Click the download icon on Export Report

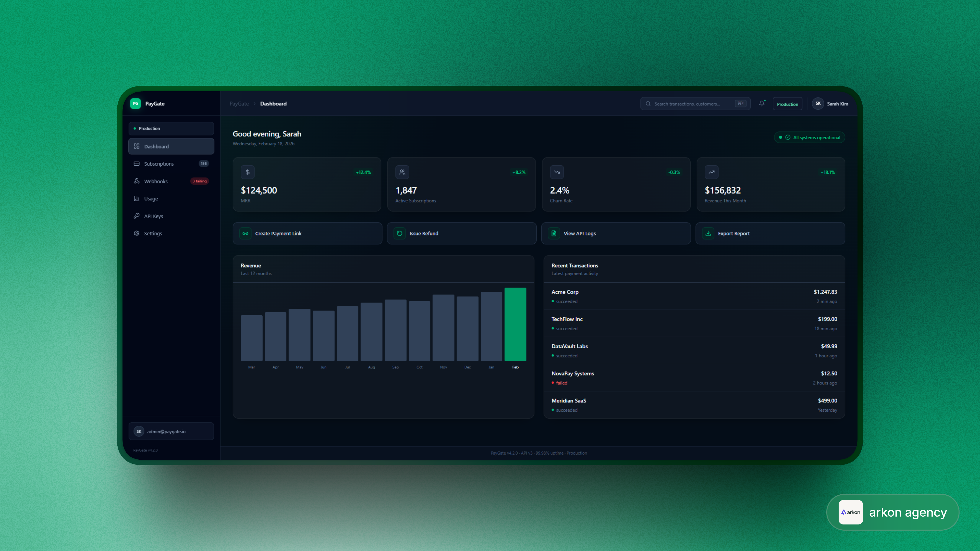tap(708, 233)
